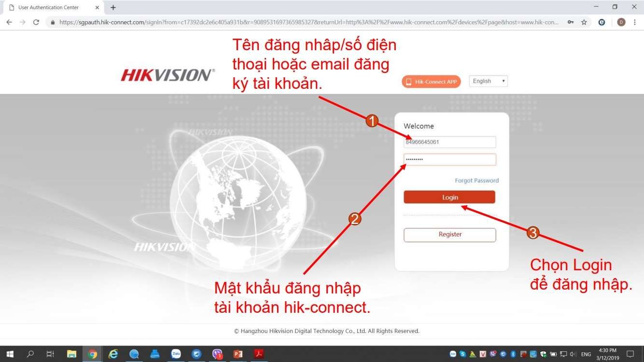
Task: Go back in browser history
Action: click(x=9, y=22)
